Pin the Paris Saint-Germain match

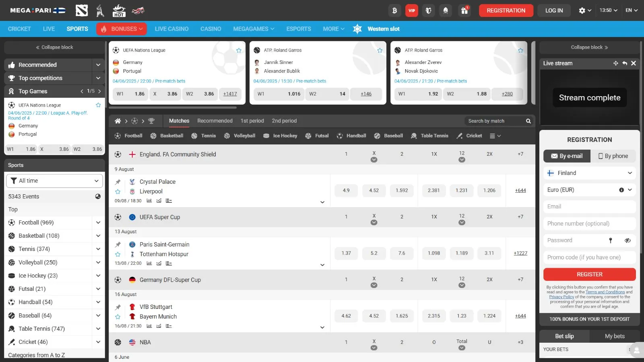tap(118, 245)
